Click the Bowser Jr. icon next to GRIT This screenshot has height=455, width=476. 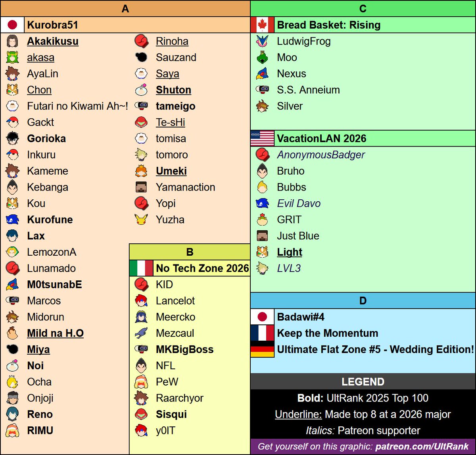262,220
